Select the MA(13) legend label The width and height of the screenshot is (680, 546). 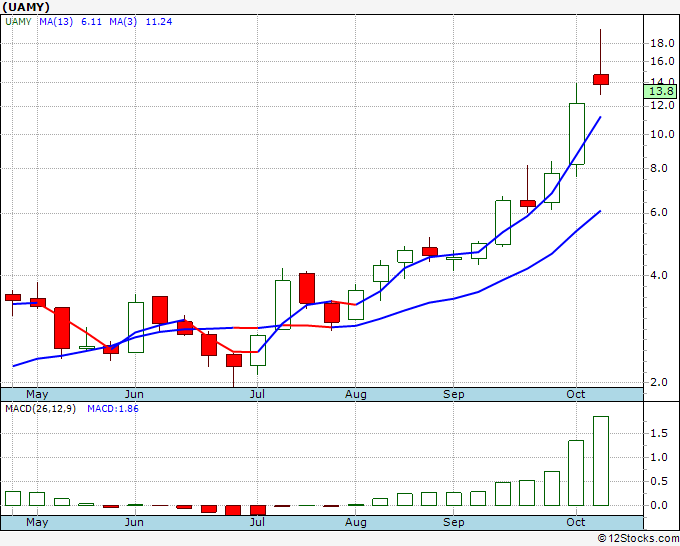point(56,22)
